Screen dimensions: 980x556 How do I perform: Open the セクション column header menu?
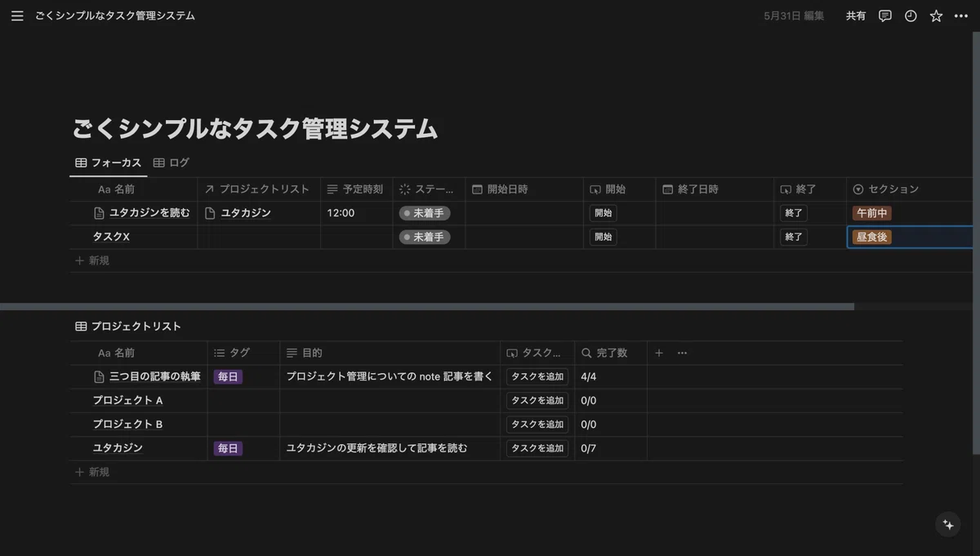point(911,189)
